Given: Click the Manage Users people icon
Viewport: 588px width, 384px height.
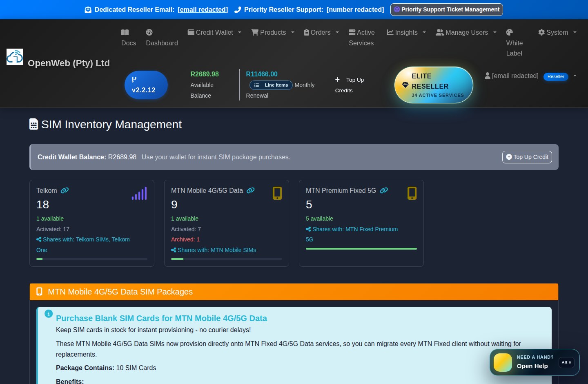Looking at the screenshot, I should pos(440,32).
